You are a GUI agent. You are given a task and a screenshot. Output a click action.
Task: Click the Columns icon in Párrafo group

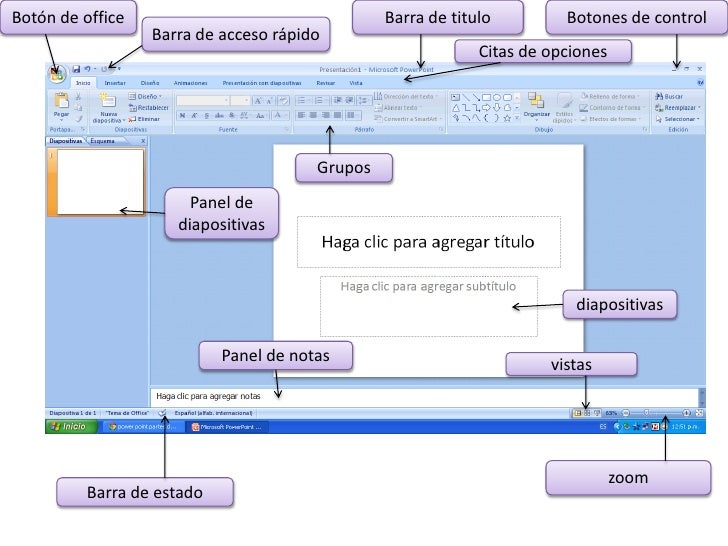[352, 115]
